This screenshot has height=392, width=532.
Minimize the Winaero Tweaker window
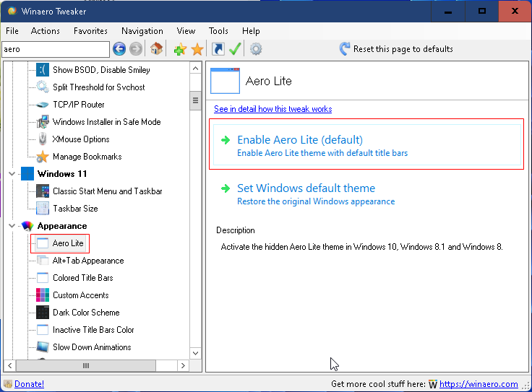[x=448, y=11]
